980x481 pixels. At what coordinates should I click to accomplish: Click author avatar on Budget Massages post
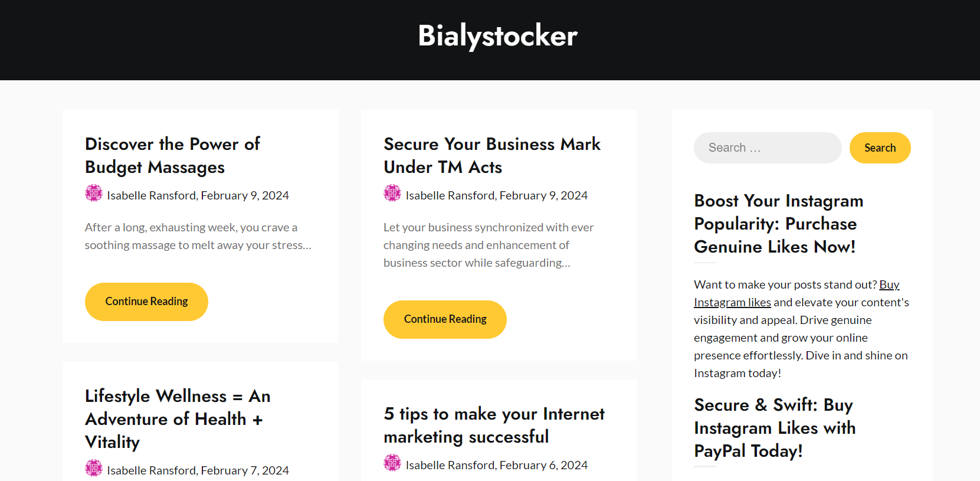(x=93, y=193)
